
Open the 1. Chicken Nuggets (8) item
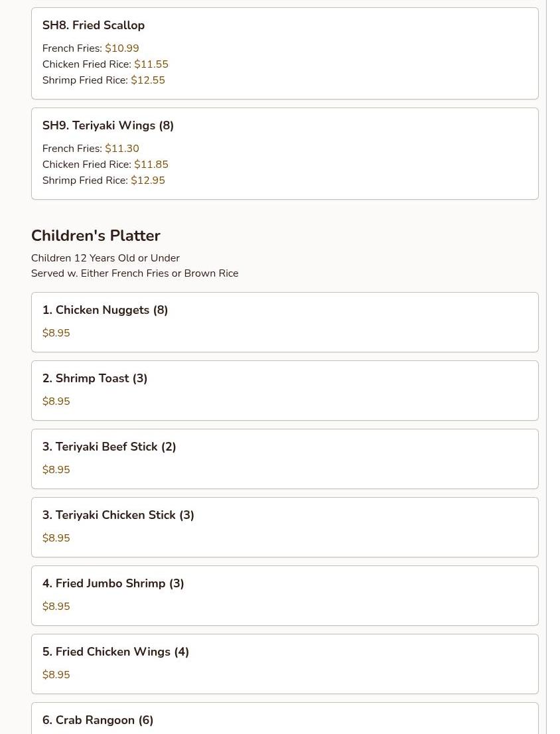click(285, 322)
